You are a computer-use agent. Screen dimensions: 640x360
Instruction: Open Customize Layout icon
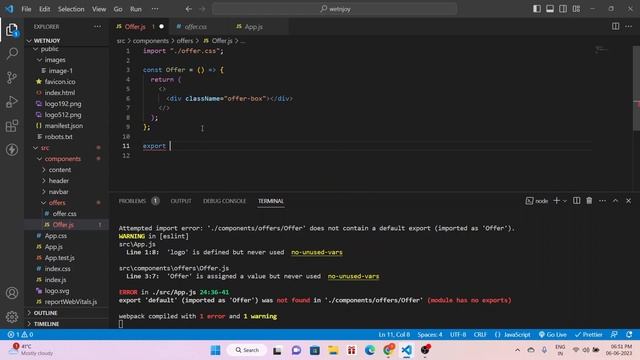pos(576,9)
